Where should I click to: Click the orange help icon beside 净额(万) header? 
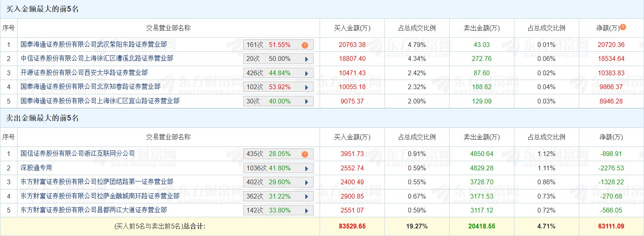623,27
